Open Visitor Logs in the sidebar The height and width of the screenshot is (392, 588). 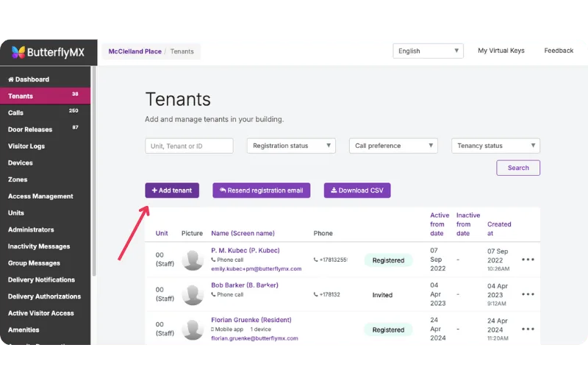pos(45,146)
